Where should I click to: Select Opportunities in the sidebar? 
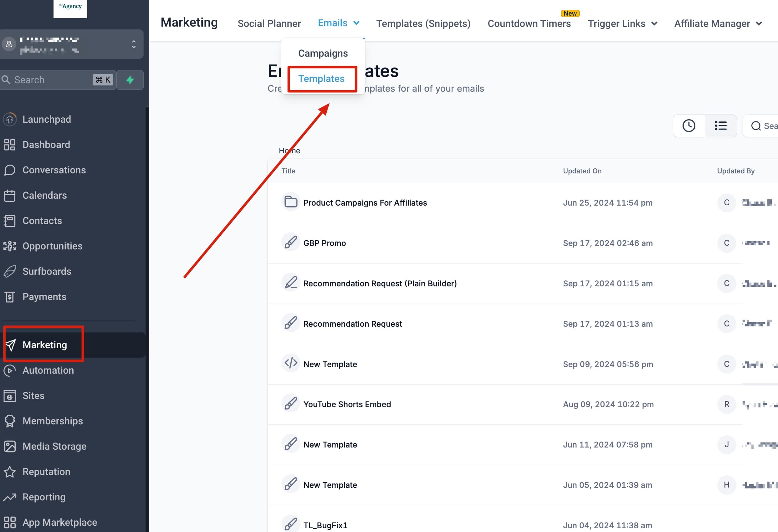tap(53, 246)
